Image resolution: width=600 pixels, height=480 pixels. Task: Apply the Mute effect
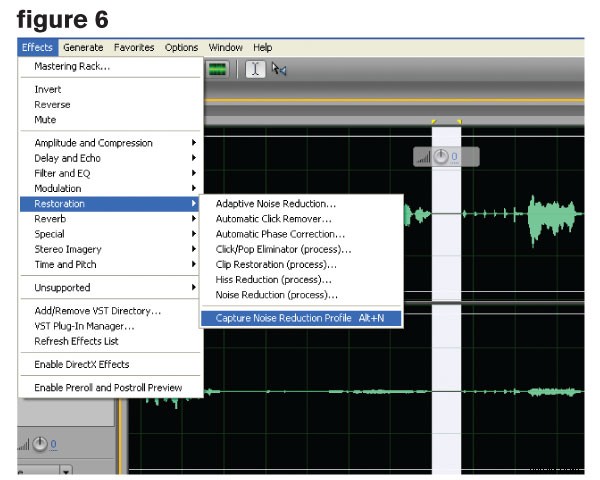(x=110, y=120)
